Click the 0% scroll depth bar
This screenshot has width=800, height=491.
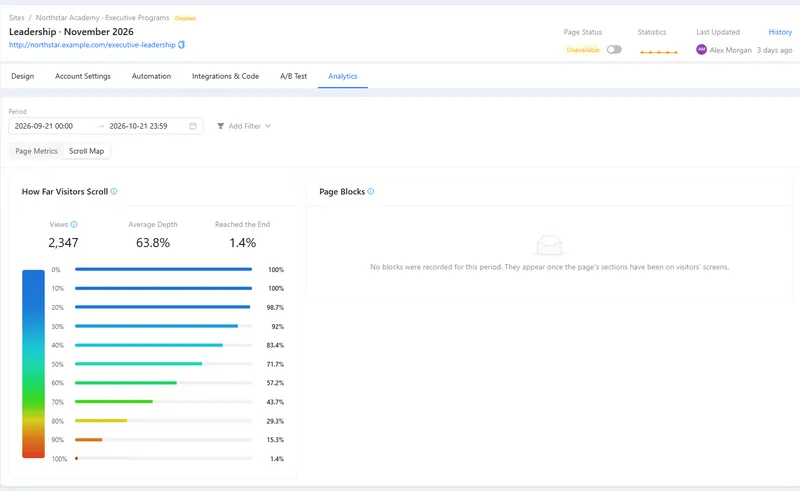point(163,269)
